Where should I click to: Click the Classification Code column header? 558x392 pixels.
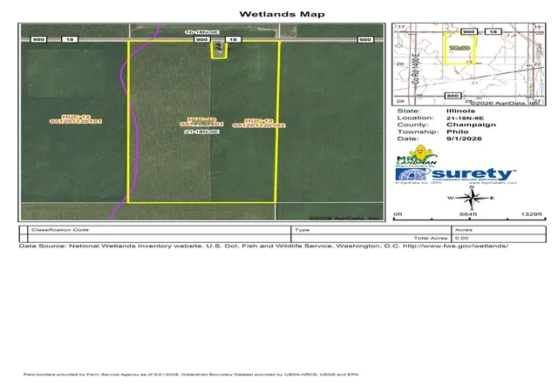[x=60, y=230]
